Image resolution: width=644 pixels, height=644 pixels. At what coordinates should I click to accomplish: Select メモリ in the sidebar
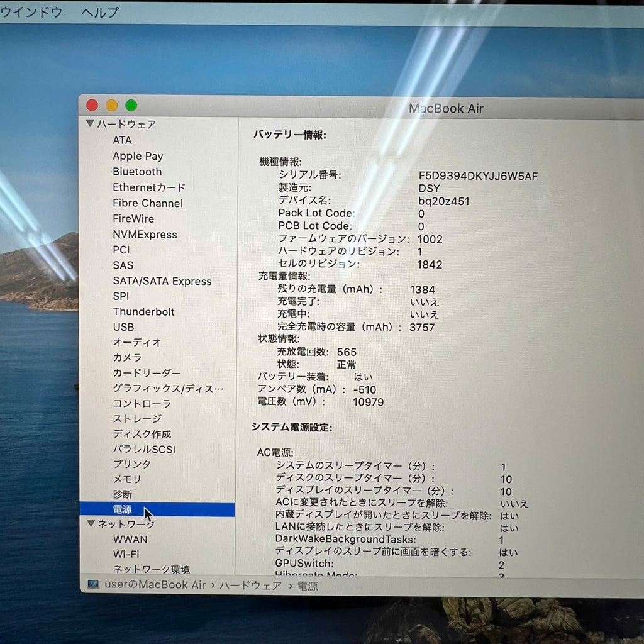coord(127,479)
